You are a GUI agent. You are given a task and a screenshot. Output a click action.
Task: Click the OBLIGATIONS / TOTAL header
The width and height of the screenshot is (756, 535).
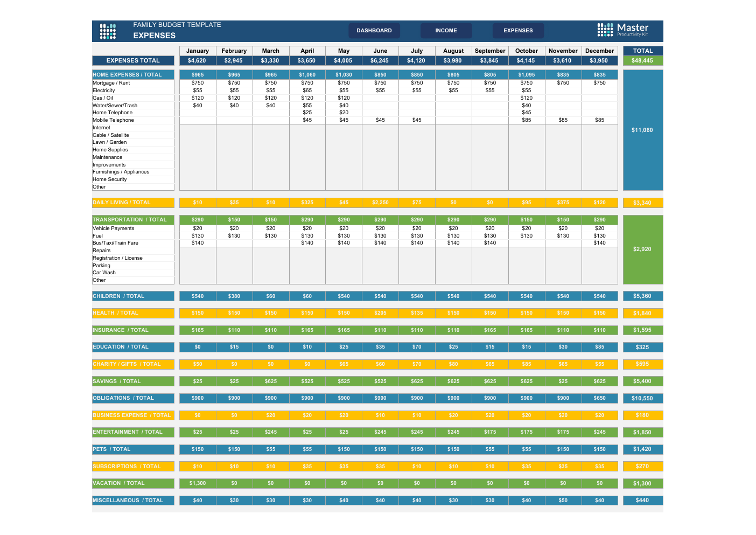click(133, 398)
